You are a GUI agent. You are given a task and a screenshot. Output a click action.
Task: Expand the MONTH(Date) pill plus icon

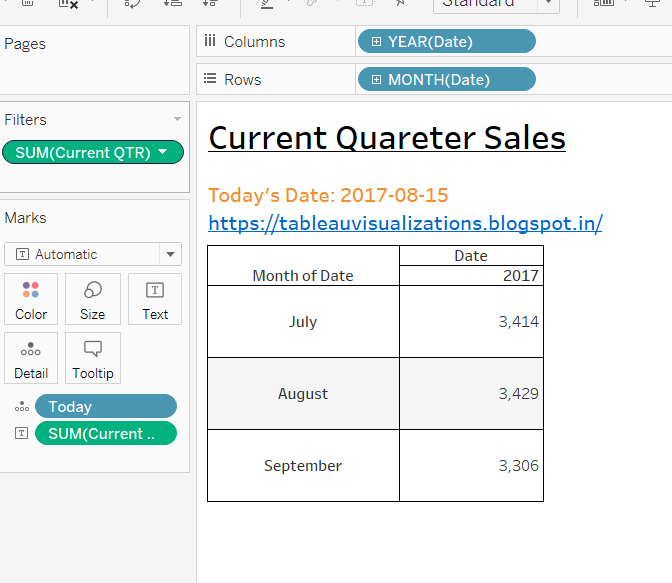coord(376,80)
